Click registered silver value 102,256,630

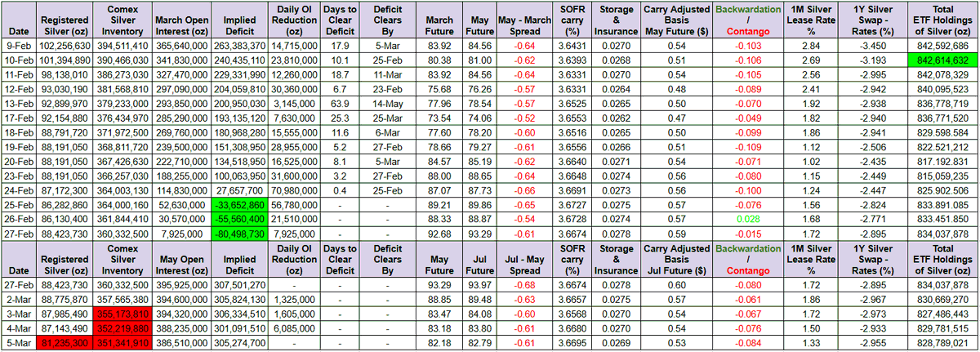click(65, 47)
